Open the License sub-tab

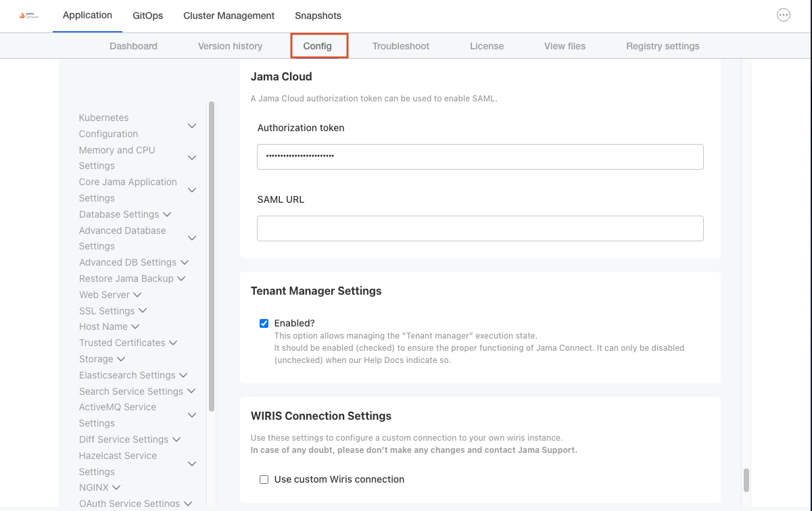click(x=487, y=46)
